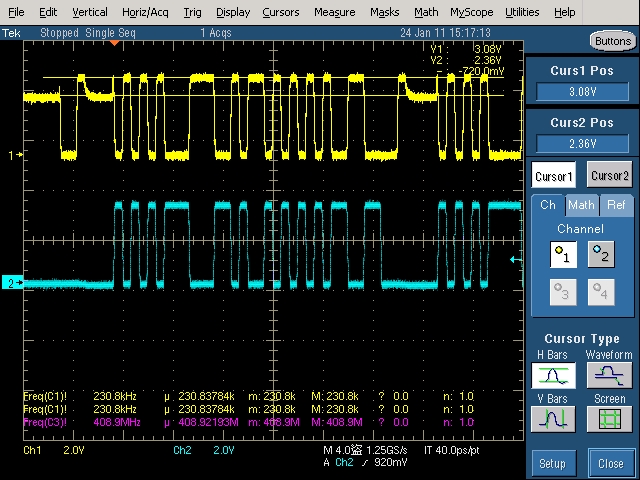The image size is (640, 480).
Task: Click the Buttons mode button
Action: [x=613, y=41]
